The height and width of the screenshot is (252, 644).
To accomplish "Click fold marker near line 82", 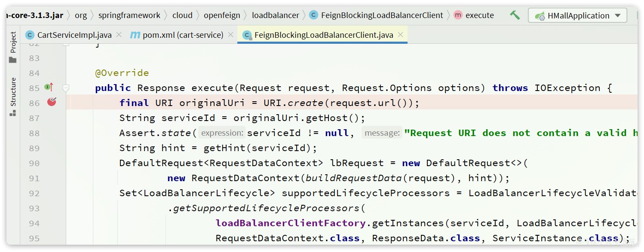I will point(66,44).
